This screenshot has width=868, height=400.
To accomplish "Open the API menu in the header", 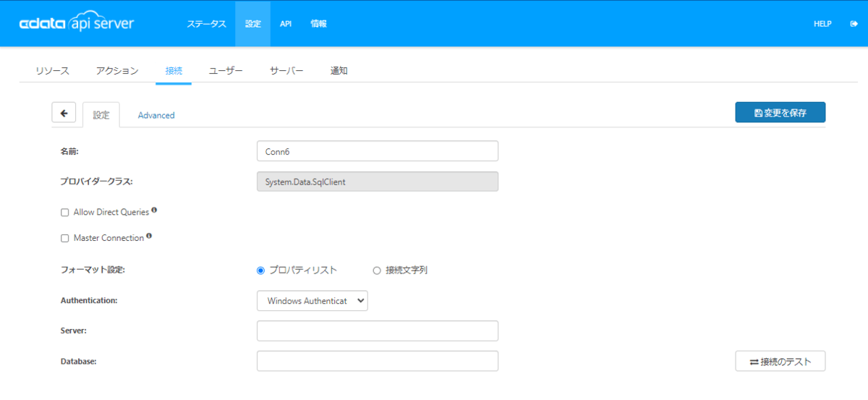I will (286, 24).
